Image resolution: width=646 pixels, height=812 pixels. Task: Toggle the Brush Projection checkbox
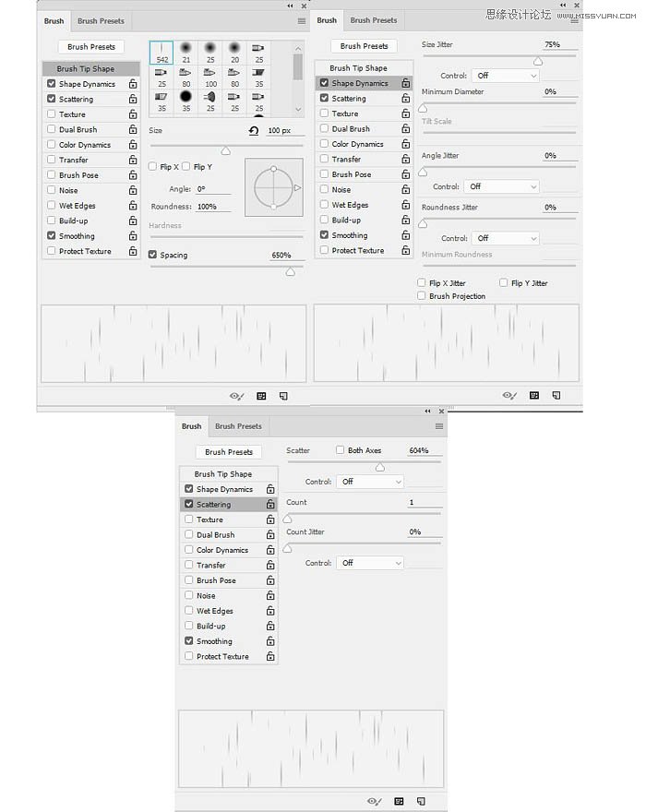click(422, 296)
